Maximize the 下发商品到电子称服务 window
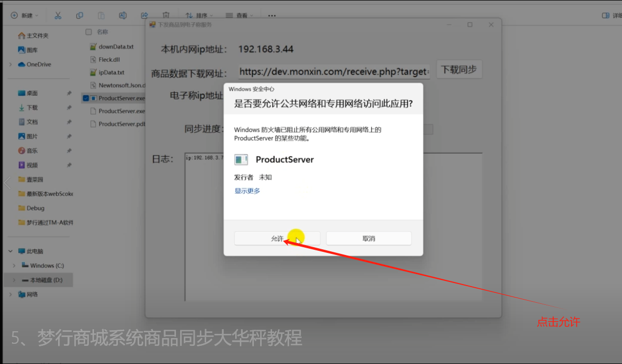This screenshot has width=622, height=364. [470, 24]
